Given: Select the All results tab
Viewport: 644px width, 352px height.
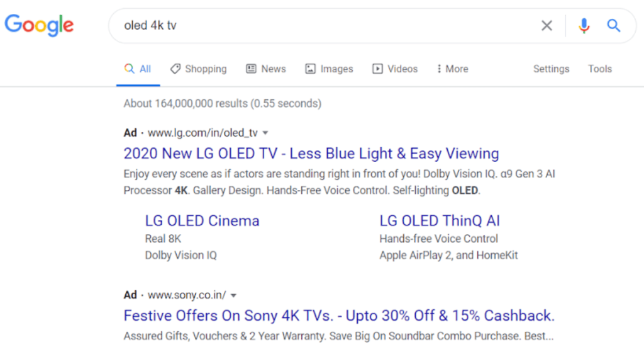Looking at the screenshot, I should click(x=138, y=69).
